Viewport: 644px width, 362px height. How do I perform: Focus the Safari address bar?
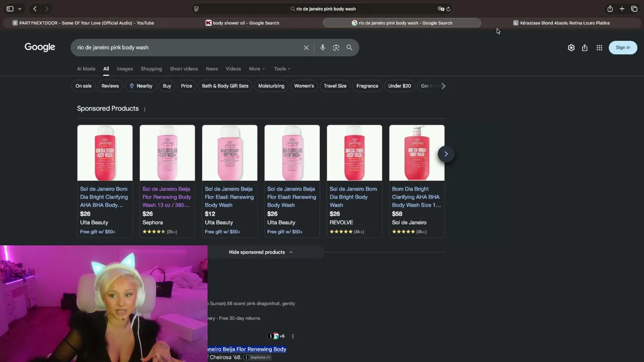[322, 9]
